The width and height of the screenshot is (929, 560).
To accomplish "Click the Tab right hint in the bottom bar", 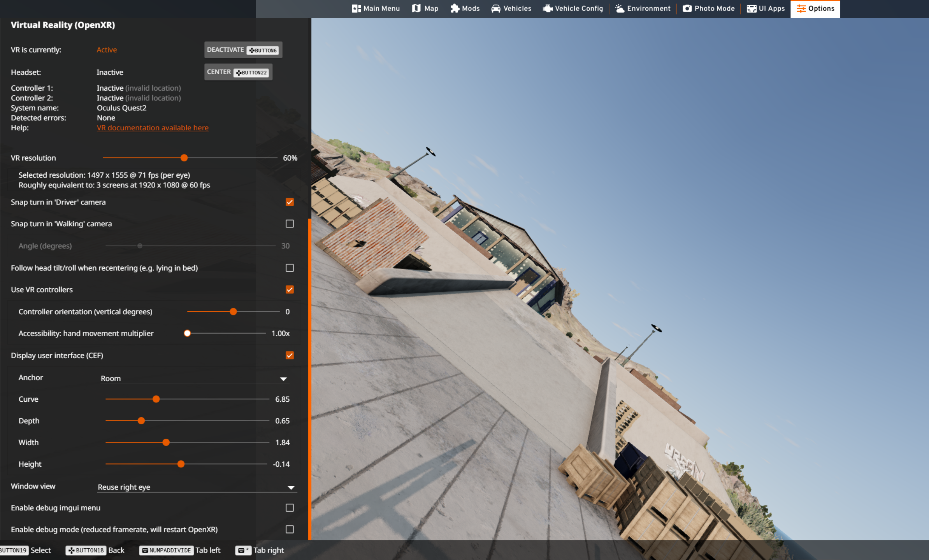I will [x=260, y=550].
